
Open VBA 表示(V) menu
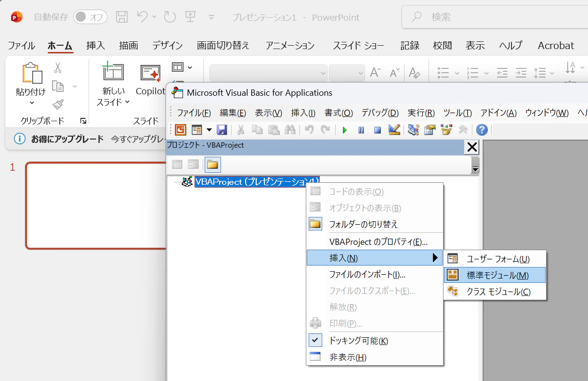[x=269, y=113]
